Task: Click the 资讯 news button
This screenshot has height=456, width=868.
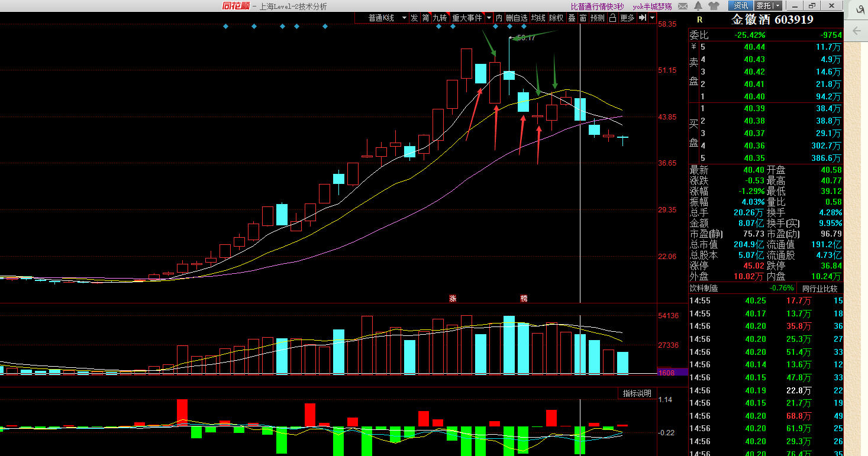Action: [740, 6]
